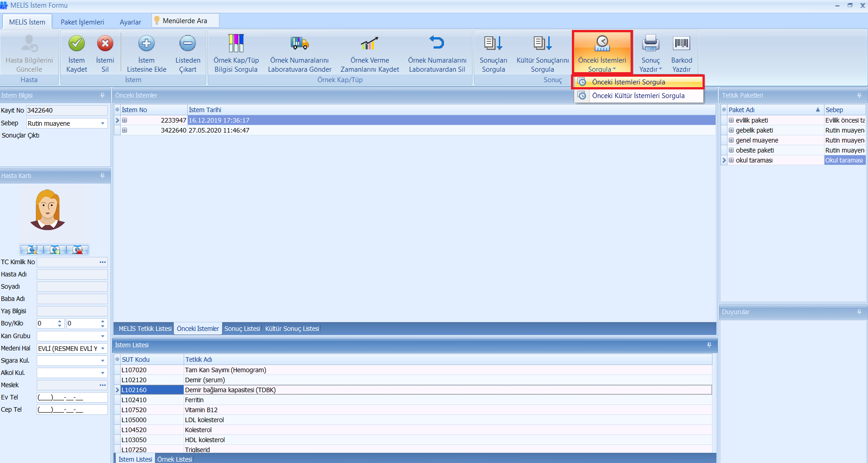Viewport: 868px width, 463px height.
Task: Switch to the Ayarlar ribbon tab
Action: [130, 22]
